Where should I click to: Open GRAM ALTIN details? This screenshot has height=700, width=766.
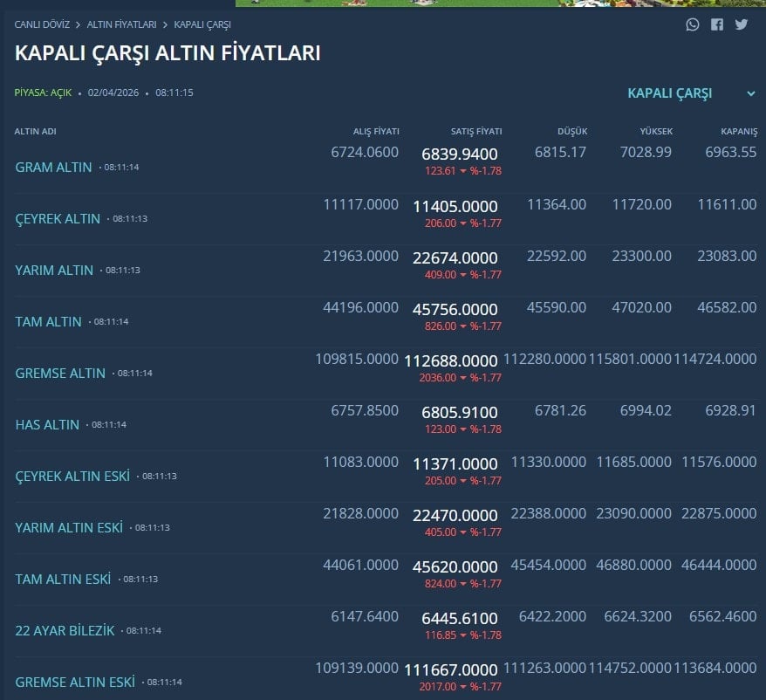click(x=53, y=167)
